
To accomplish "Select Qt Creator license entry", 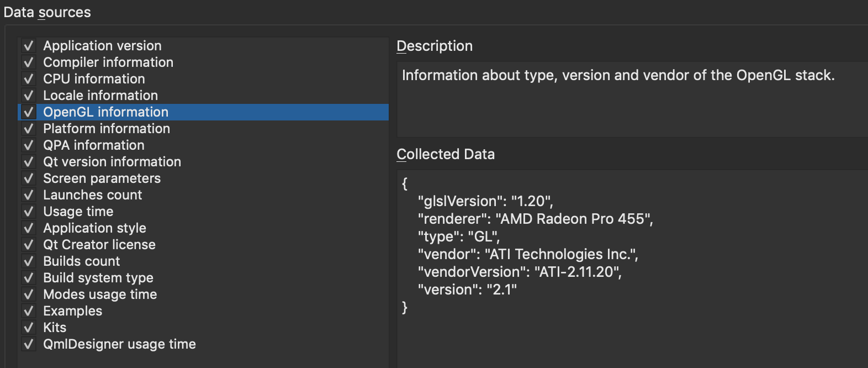I will pyautogui.click(x=99, y=245).
